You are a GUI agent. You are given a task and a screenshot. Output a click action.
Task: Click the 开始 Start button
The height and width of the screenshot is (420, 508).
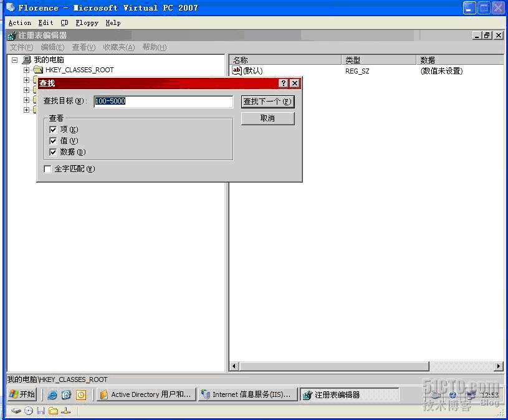point(22,394)
